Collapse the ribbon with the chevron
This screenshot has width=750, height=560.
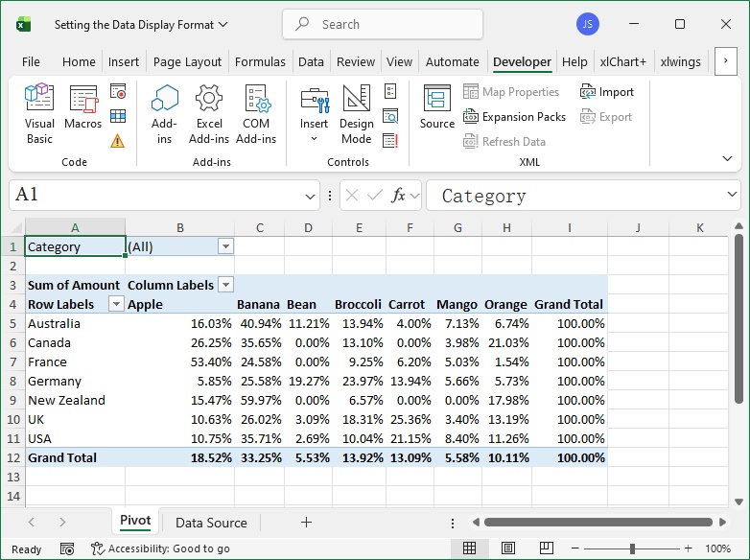(x=727, y=159)
